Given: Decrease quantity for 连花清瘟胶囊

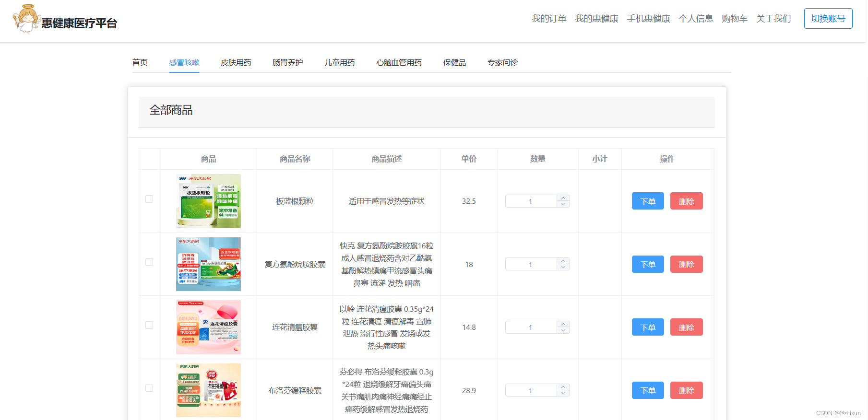Looking at the screenshot, I should click(x=563, y=330).
